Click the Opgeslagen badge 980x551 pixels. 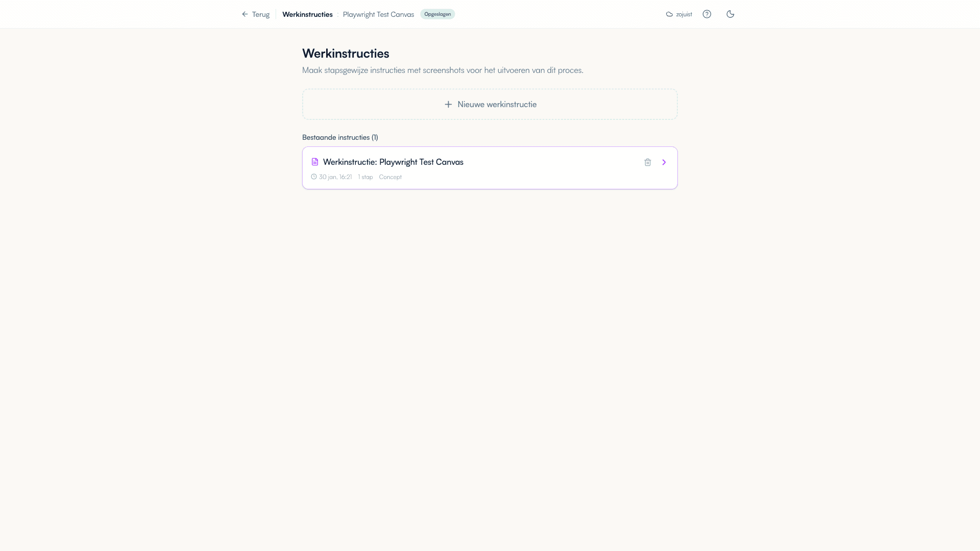[437, 14]
